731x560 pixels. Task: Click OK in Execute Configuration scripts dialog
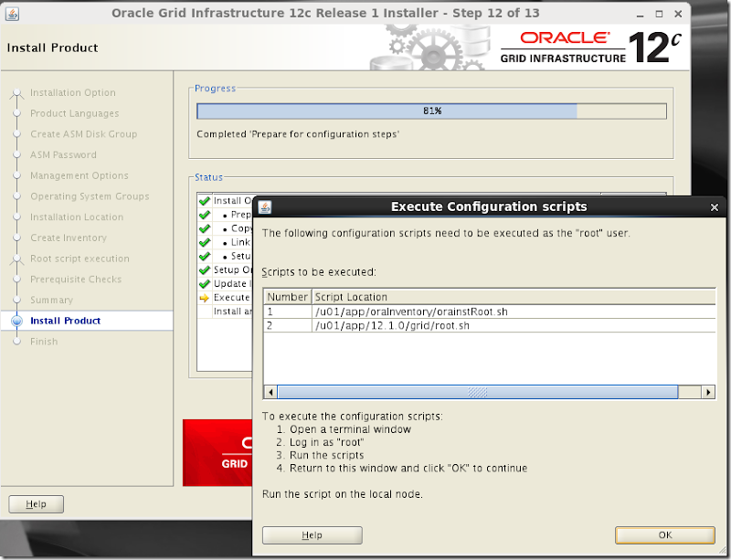pyautogui.click(x=665, y=534)
